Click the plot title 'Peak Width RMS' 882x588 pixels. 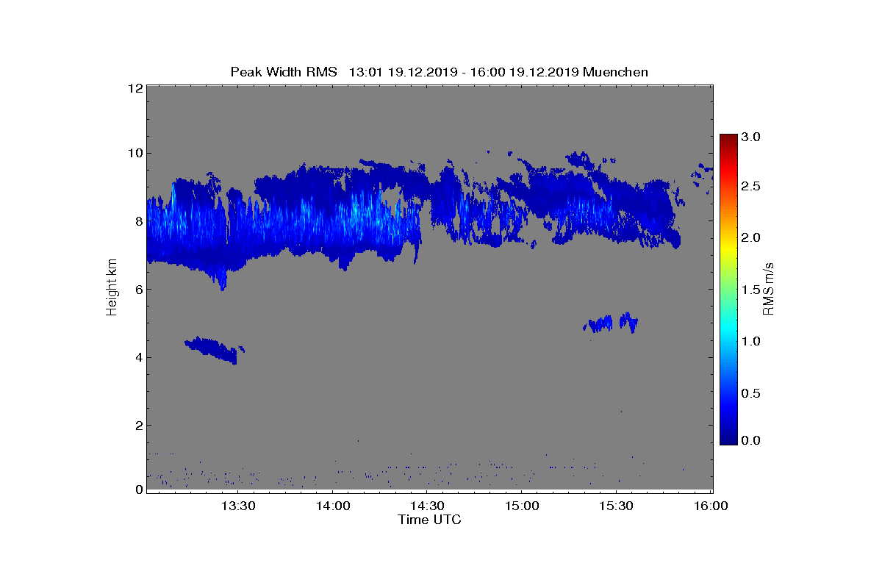(284, 72)
